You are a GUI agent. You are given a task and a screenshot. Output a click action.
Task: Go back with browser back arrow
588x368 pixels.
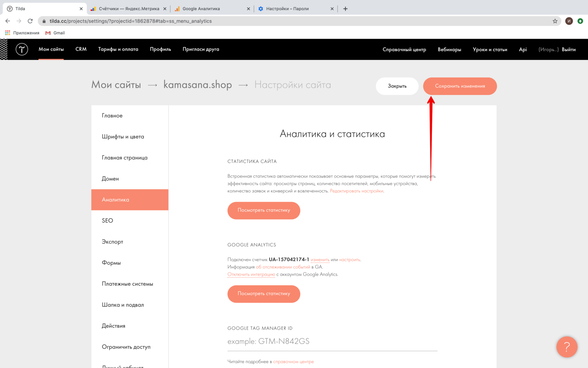8,21
